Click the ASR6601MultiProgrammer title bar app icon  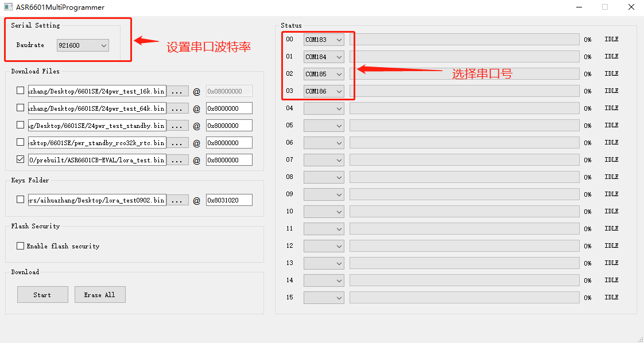8,7
